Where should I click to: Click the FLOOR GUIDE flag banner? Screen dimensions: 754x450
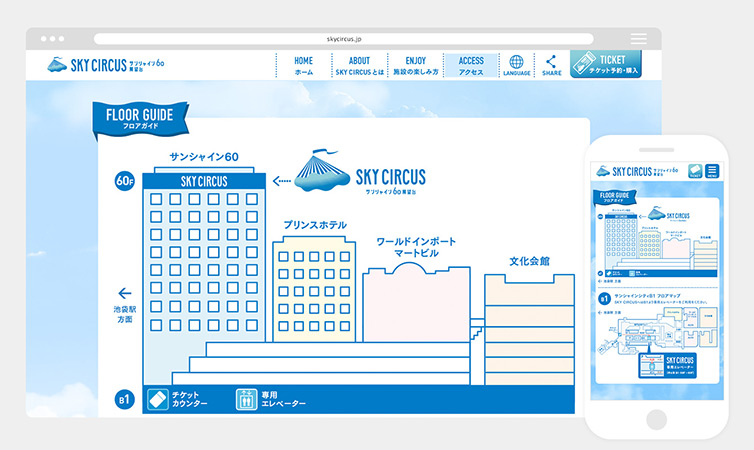click(x=139, y=119)
